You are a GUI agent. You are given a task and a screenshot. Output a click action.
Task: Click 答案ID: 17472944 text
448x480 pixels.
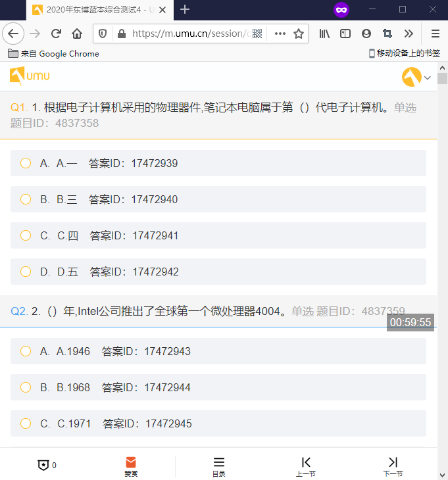[x=146, y=387]
